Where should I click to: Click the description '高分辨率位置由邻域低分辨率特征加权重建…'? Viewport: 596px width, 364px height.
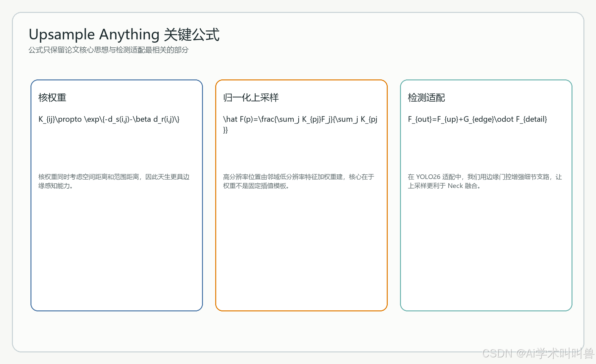pos(299,181)
